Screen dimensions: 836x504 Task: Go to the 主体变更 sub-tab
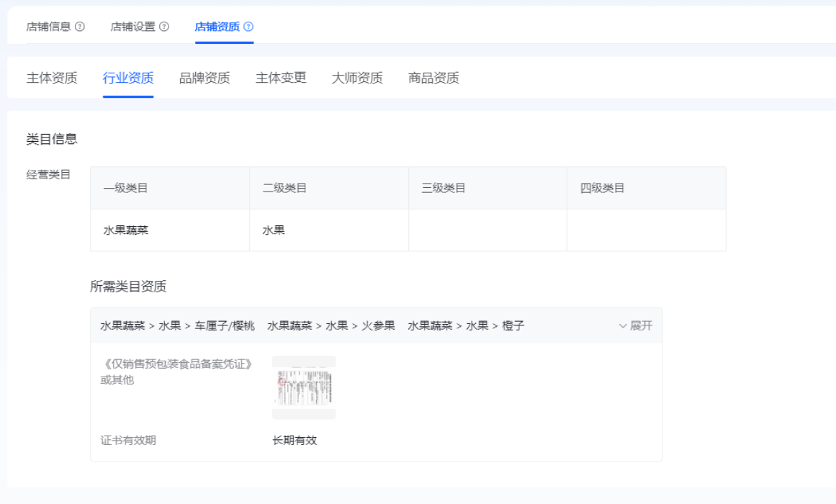[x=281, y=78]
